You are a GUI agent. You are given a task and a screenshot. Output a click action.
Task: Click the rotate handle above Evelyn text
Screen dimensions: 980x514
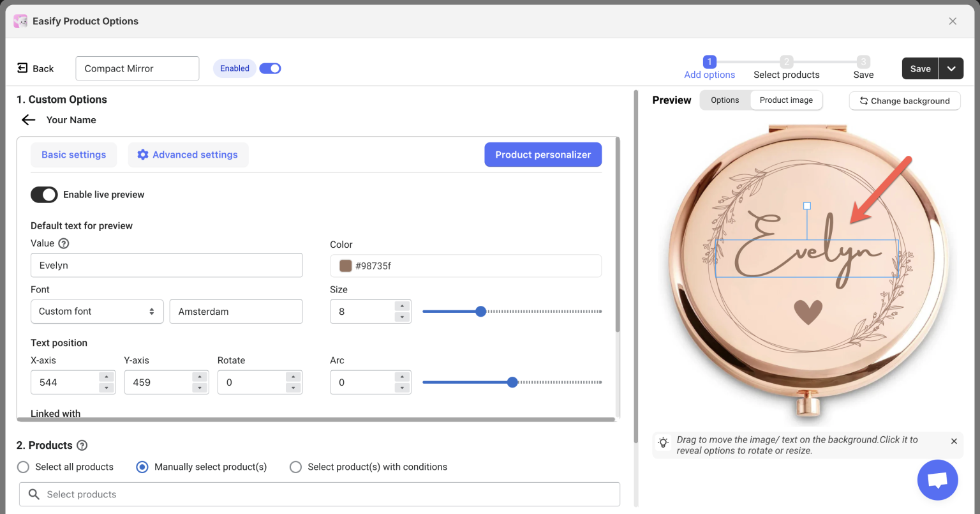tap(807, 206)
